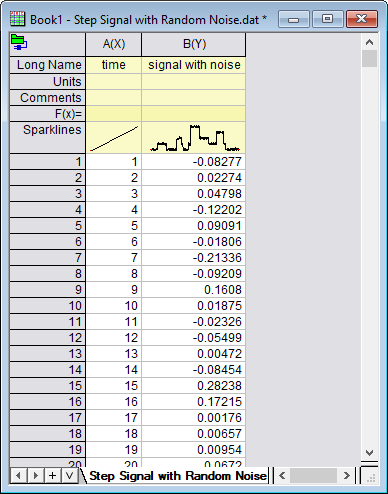This screenshot has width=388, height=494.
Task: Select row header 5
Action: click(48, 226)
